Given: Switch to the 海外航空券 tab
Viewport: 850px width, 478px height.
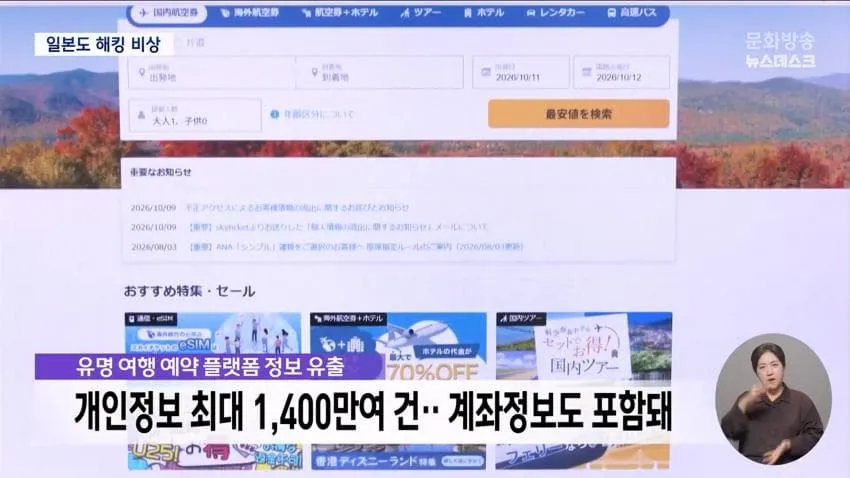Looking at the screenshot, I should point(250,12).
